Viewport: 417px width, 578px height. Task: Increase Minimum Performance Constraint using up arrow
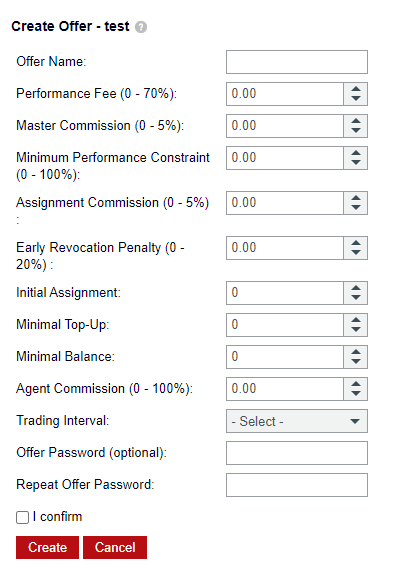(356, 153)
